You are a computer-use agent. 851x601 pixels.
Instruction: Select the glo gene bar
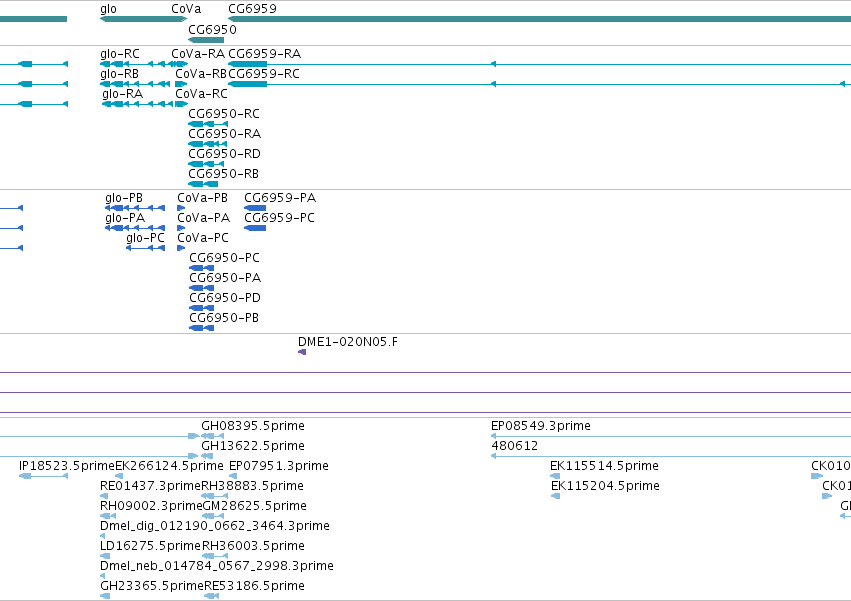pos(143,20)
